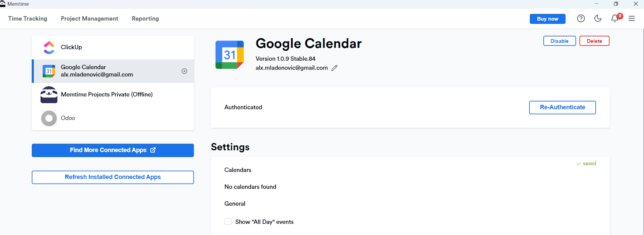The image size is (644, 235).
Task: Select the Odoo integration icon
Action: [x=49, y=118]
